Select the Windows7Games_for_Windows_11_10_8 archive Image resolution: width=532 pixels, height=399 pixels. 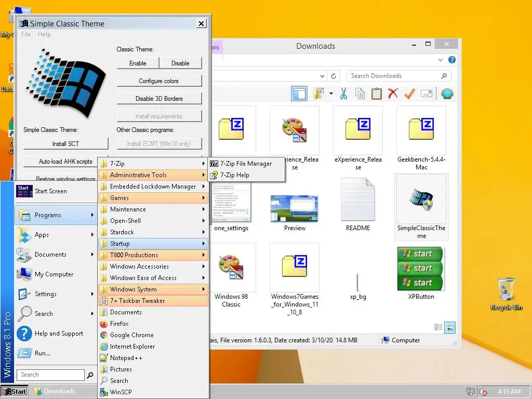point(295,279)
